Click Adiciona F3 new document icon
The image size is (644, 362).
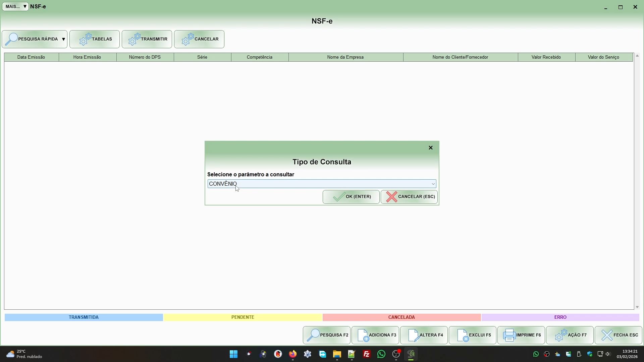(363, 335)
